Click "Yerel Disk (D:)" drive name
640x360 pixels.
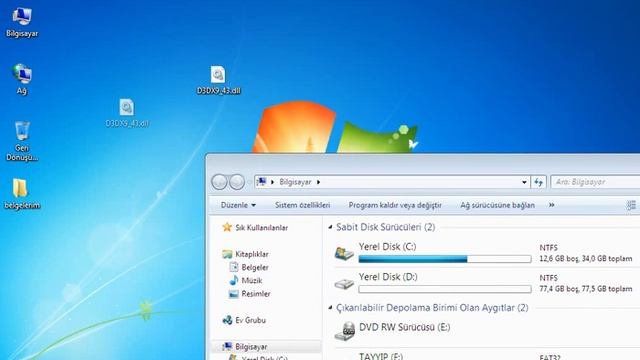coord(388,277)
